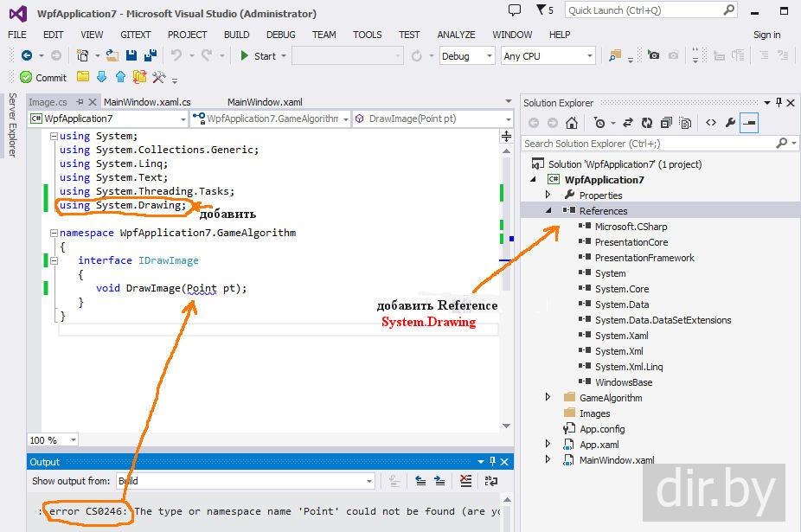Click the Home icon in Solution Explorer

click(572, 123)
